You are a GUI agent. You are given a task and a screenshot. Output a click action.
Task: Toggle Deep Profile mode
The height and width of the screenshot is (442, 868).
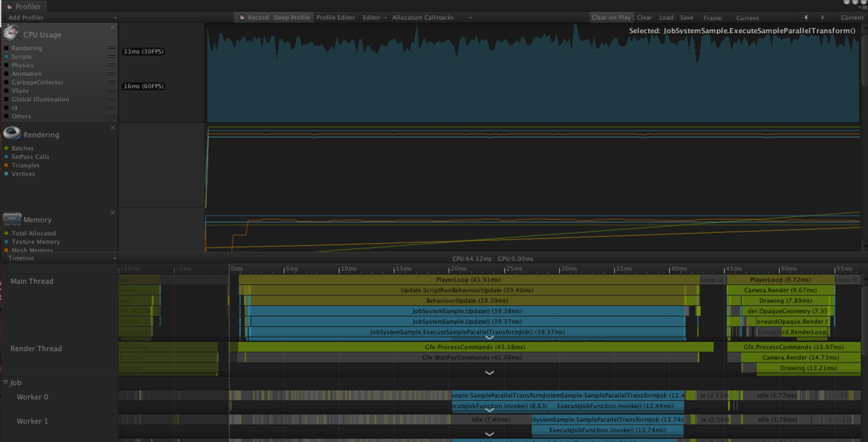tap(292, 17)
